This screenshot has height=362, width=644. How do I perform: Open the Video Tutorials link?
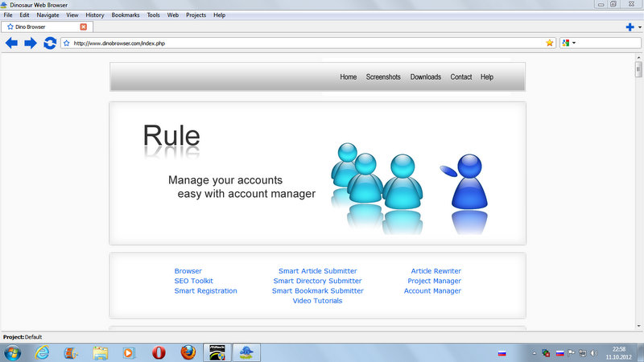(317, 300)
